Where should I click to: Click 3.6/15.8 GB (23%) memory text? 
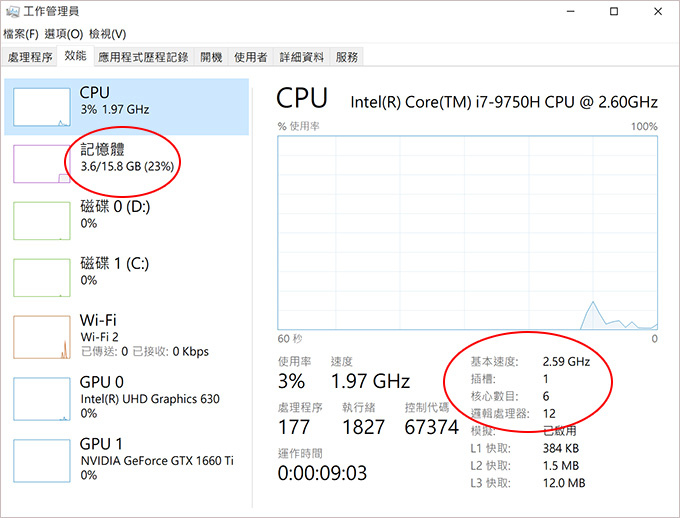point(128,166)
